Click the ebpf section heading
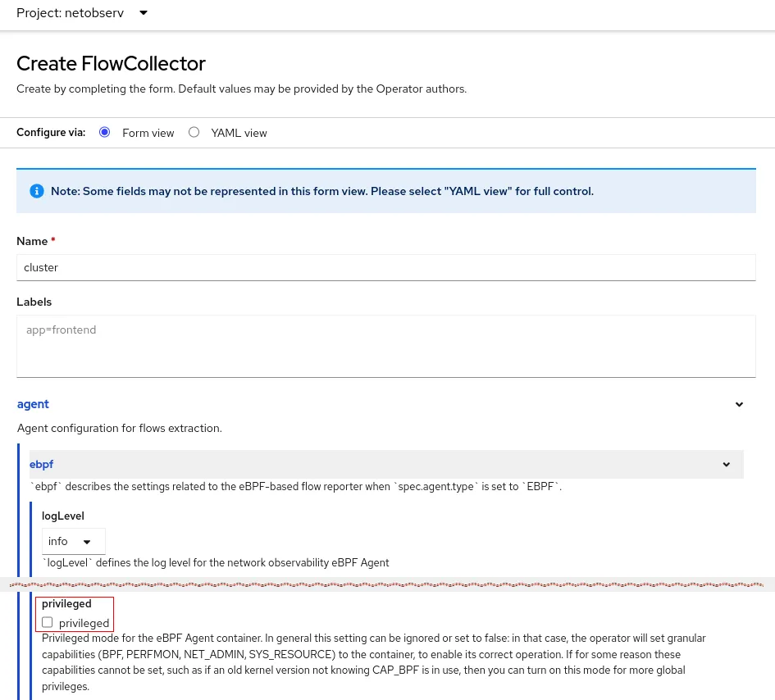 41,464
